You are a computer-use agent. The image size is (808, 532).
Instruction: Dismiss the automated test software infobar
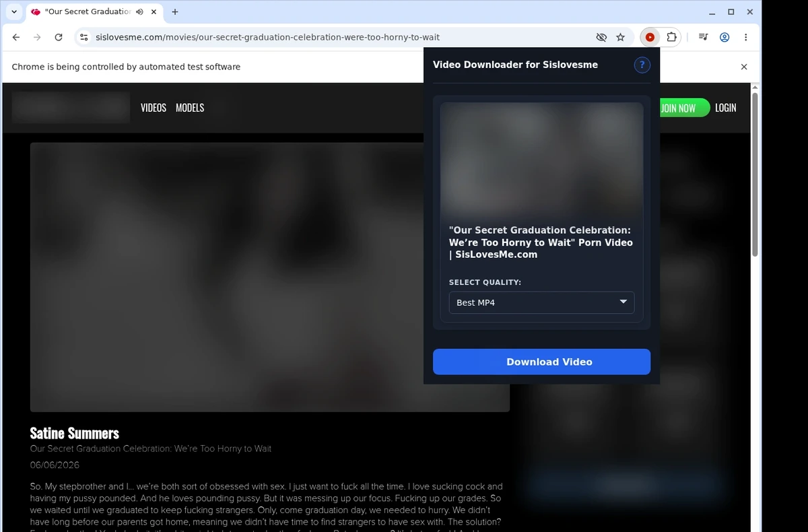[744, 67]
